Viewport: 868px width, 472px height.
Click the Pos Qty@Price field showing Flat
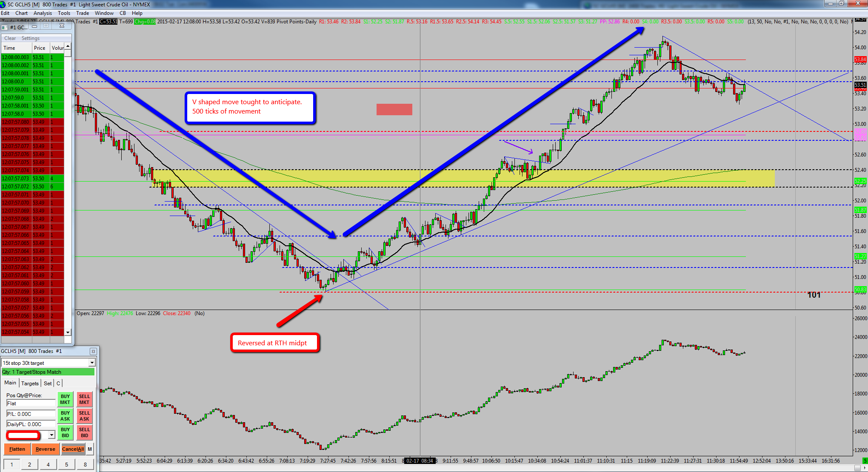point(31,404)
